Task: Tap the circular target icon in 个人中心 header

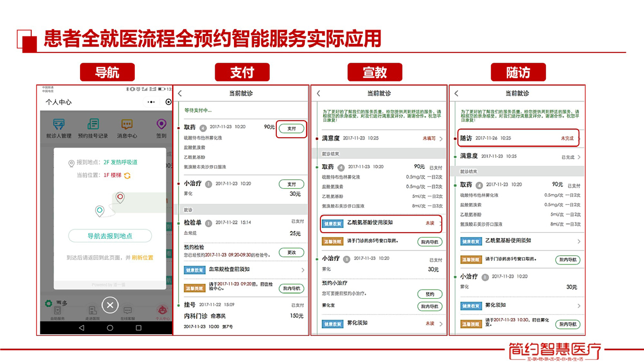Action: (x=169, y=102)
